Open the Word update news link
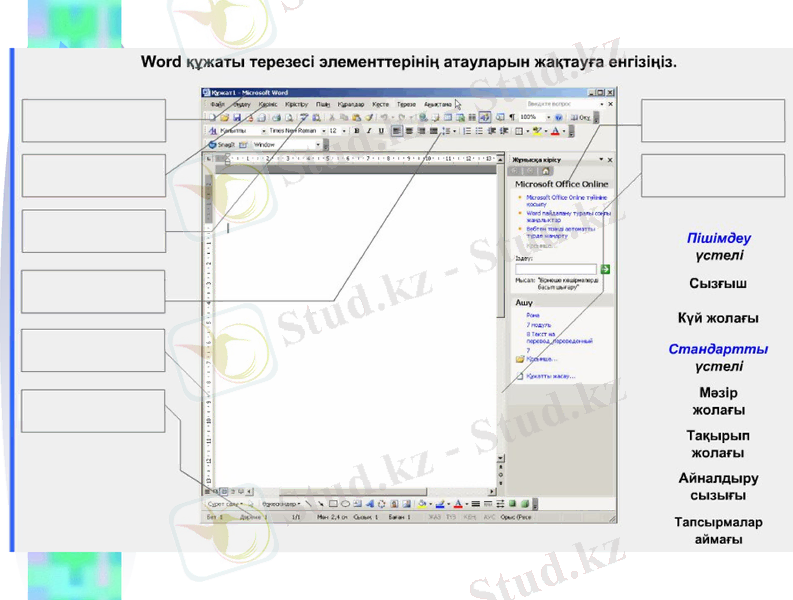The width and height of the screenshot is (793, 600). 568,217
